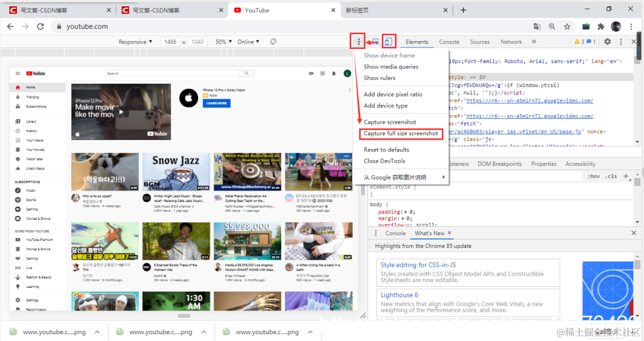Open the zoom percentage 50% dropdown

(x=223, y=41)
